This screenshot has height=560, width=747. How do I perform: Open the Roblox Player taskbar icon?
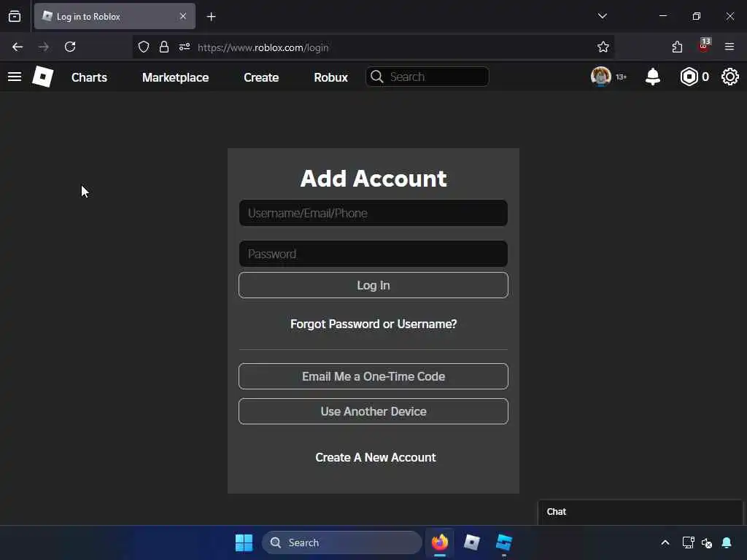click(472, 542)
